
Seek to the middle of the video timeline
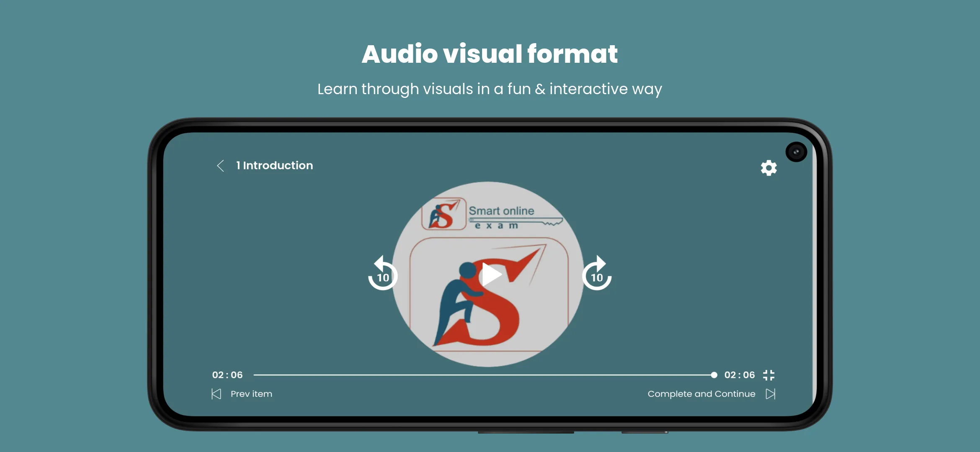coord(484,375)
